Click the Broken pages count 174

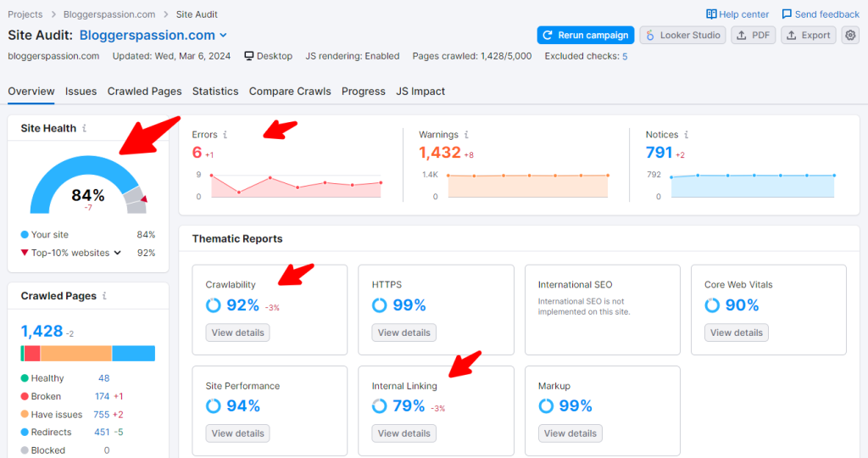pos(102,397)
